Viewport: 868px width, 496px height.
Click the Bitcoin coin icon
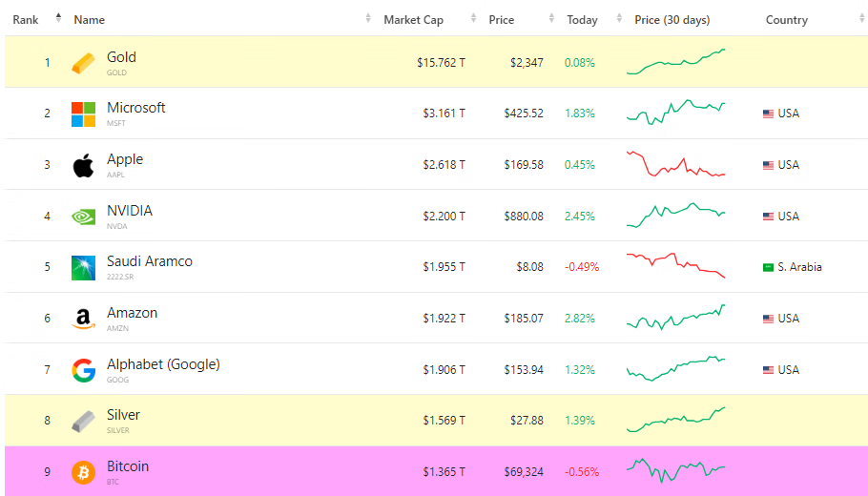point(83,473)
